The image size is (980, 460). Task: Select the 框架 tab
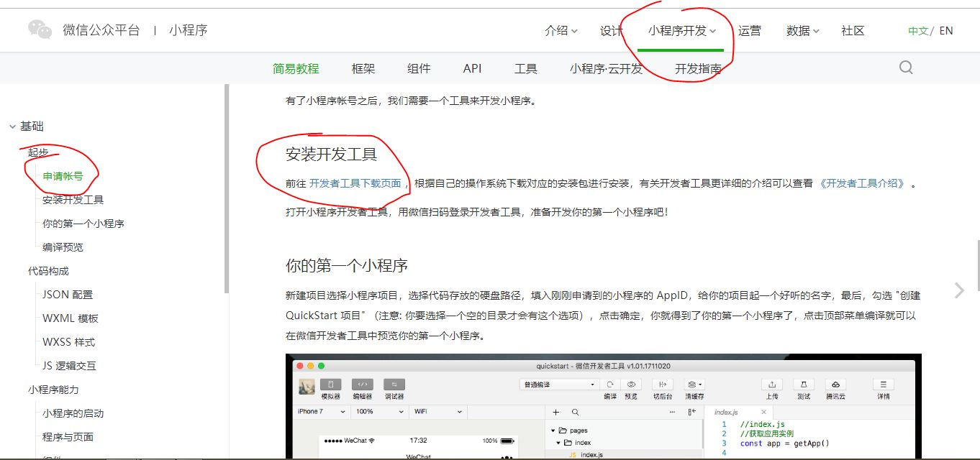tap(363, 68)
